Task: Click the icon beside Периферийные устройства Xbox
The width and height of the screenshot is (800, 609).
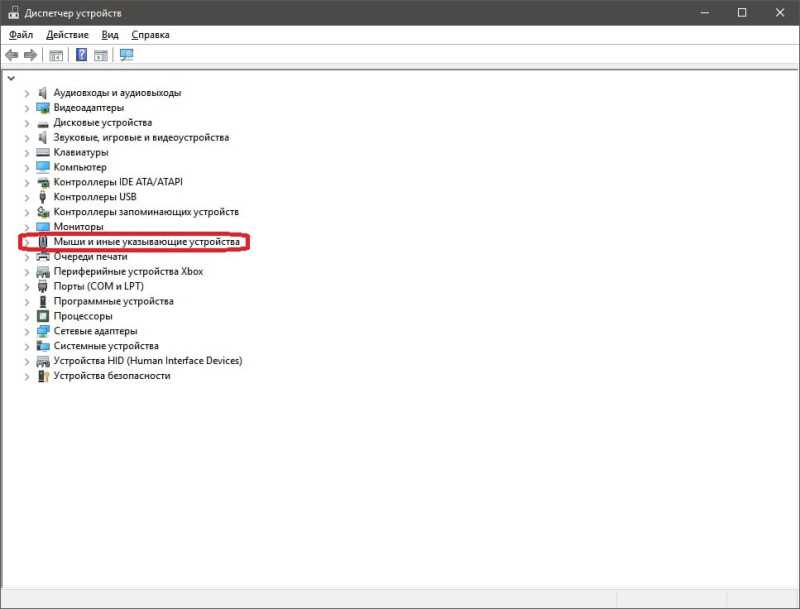Action: (43, 272)
